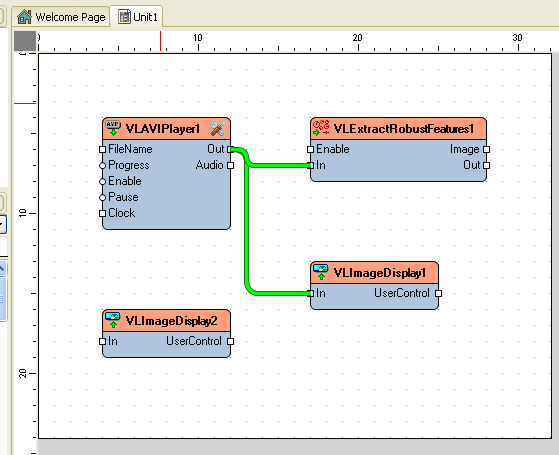This screenshot has width=559, height=455.
Task: Click the VLImageDisplay2 monitor icon
Action: click(113, 320)
